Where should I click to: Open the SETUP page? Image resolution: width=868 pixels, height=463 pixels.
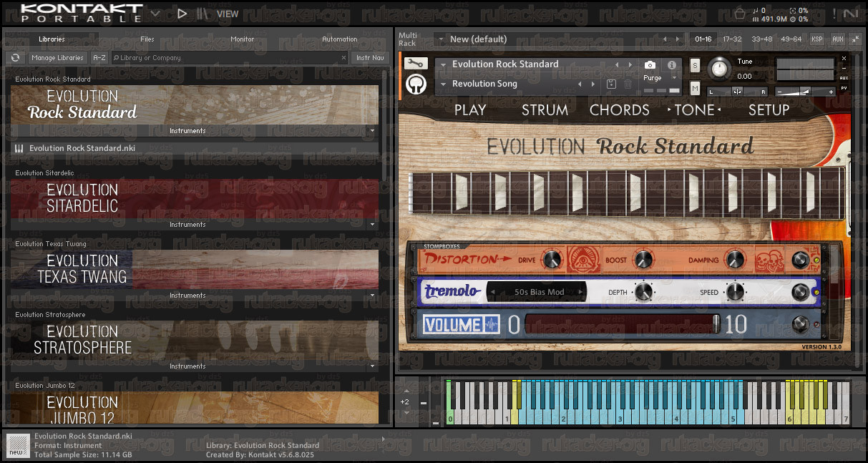[x=769, y=109]
